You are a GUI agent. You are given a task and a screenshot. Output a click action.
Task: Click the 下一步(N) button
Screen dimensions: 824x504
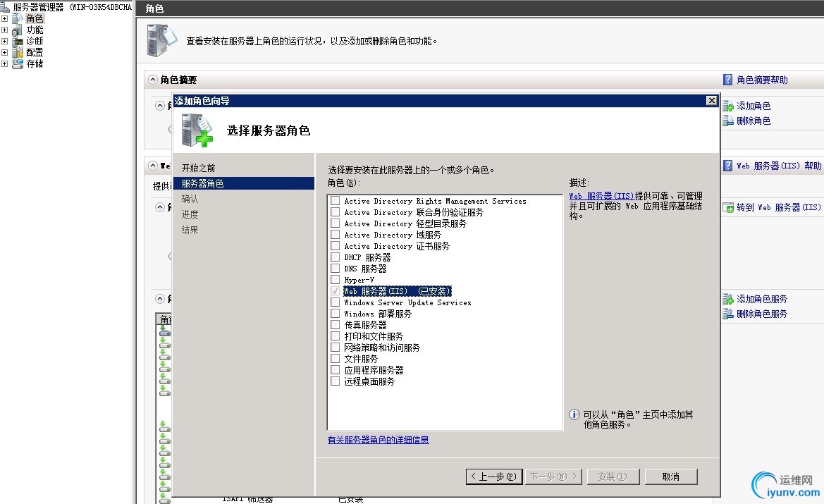[553, 477]
